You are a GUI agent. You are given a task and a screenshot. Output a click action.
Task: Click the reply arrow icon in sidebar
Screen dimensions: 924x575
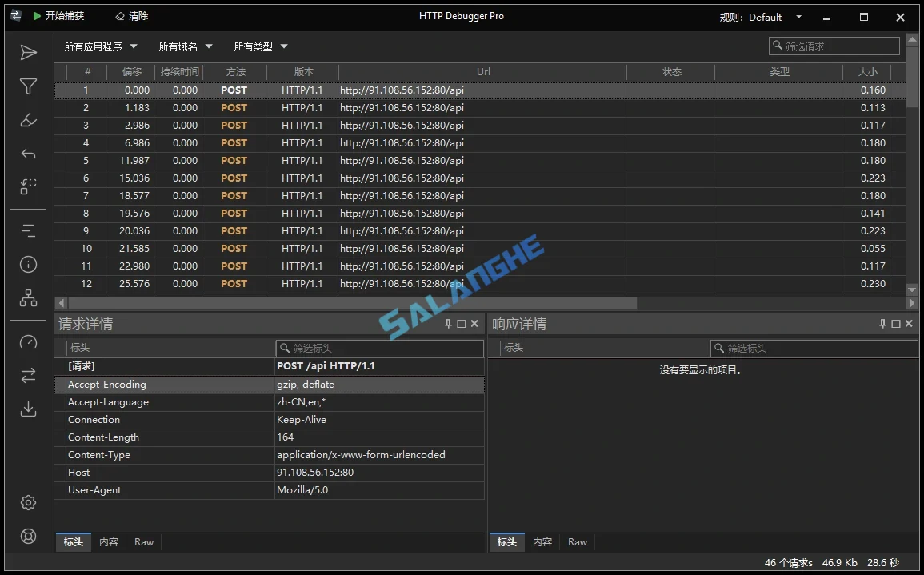(28, 154)
